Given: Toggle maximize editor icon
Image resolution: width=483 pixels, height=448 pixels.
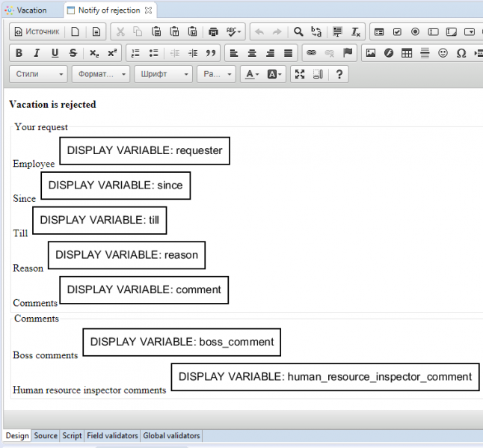Looking at the screenshot, I should click(300, 74).
